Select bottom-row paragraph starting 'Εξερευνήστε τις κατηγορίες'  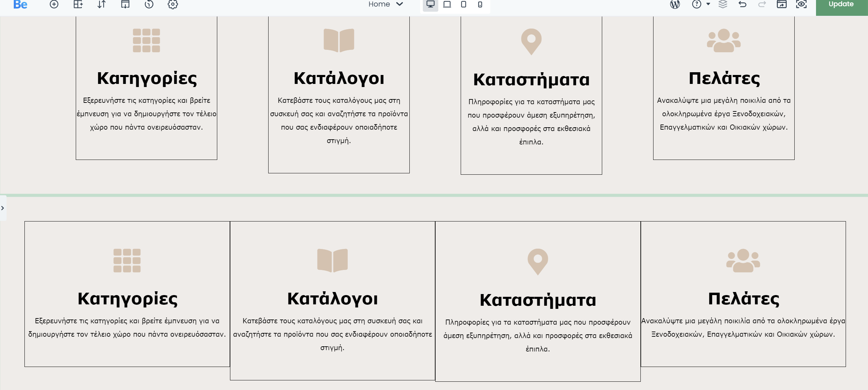pyautogui.click(x=127, y=327)
